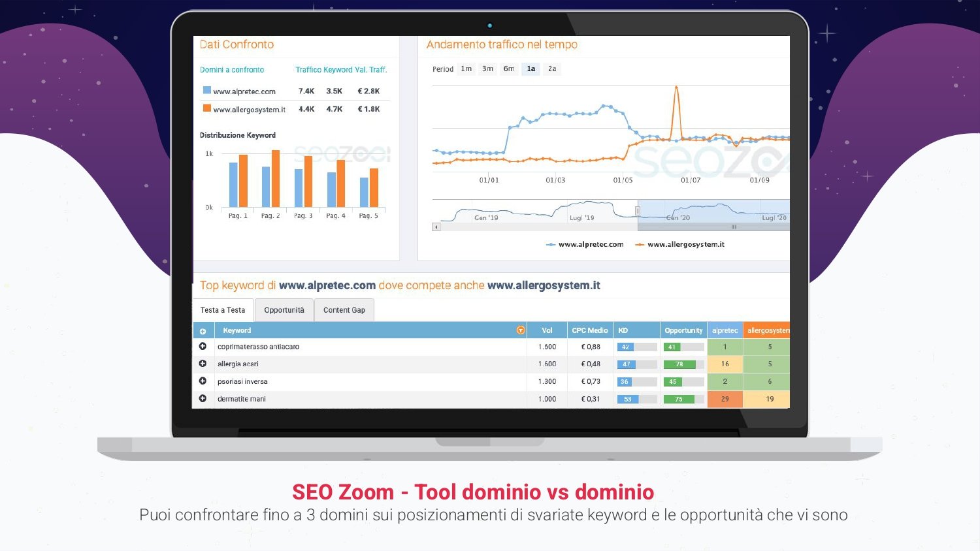This screenshot has width=980, height=551.
Task: Expand the coprimaterasso antiacaro keyword row
Action: [x=203, y=347]
